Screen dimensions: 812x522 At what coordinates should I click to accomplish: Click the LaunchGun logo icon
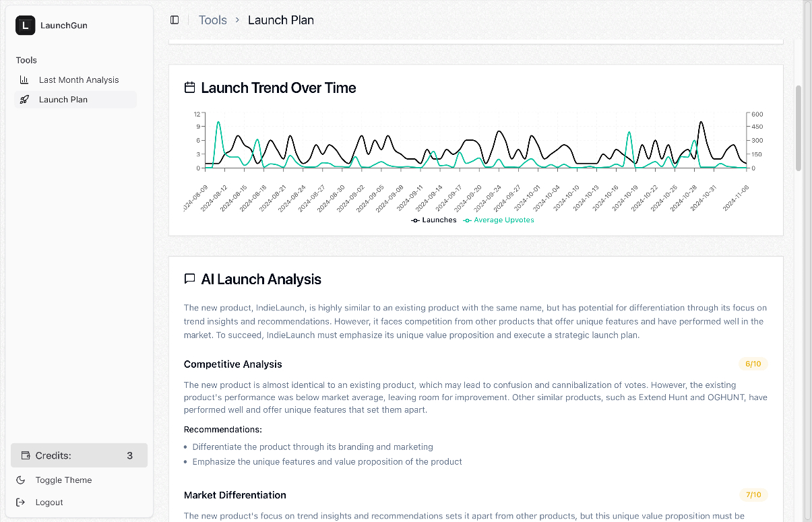25,25
